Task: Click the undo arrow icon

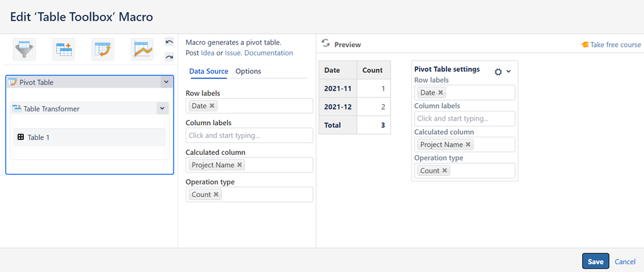Action: point(169,42)
